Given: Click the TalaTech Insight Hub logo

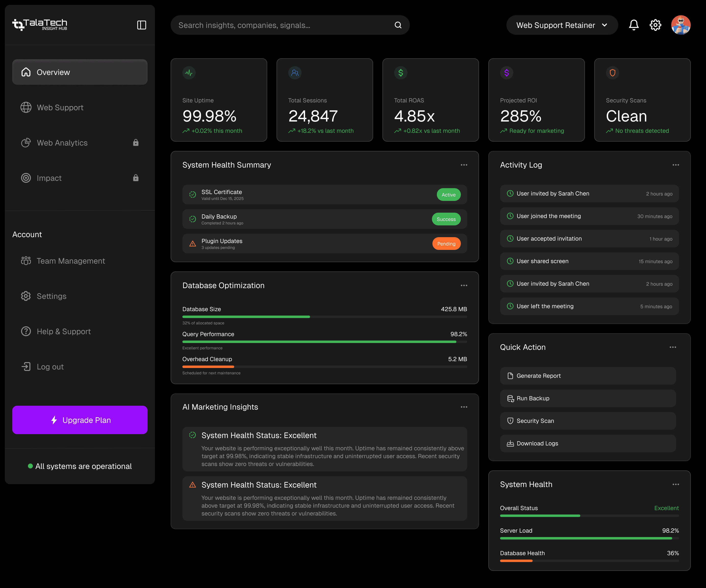Looking at the screenshot, I should pyautogui.click(x=40, y=24).
